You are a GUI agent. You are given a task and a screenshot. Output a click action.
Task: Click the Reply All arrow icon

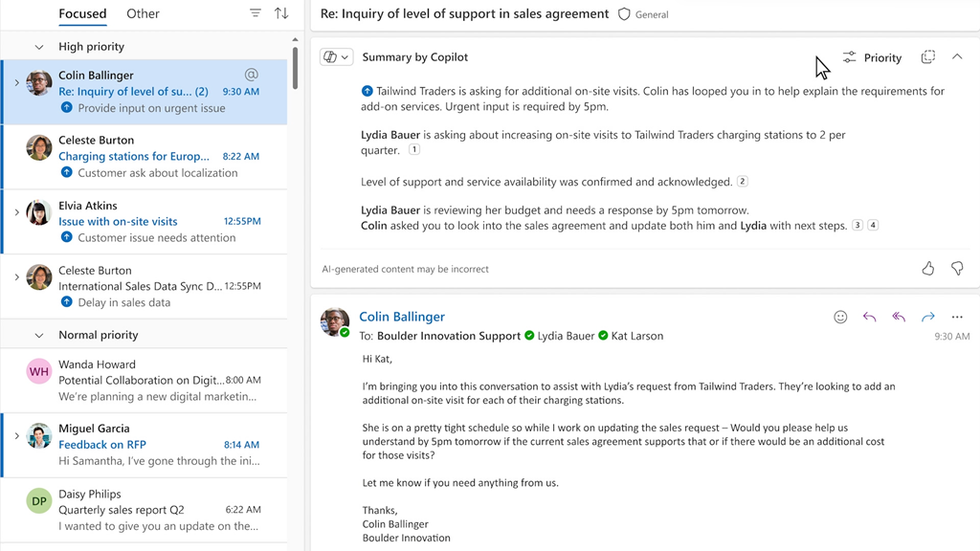899,317
